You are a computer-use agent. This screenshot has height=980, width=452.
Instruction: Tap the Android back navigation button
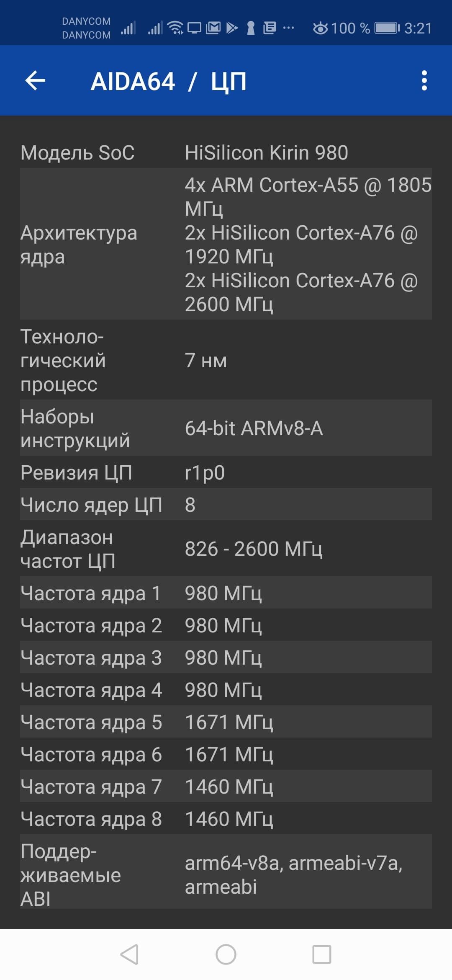129,954
